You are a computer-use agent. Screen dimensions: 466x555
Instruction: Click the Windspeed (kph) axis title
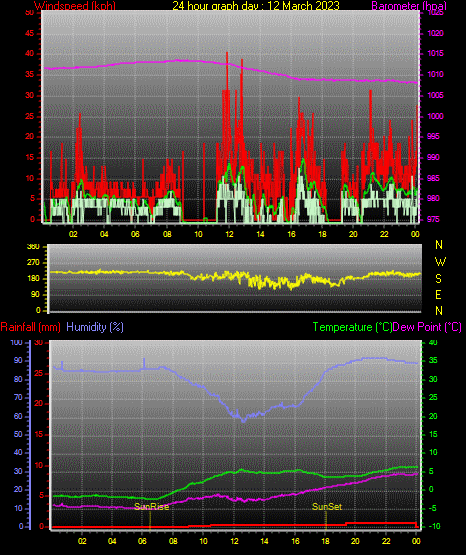[75, 6]
